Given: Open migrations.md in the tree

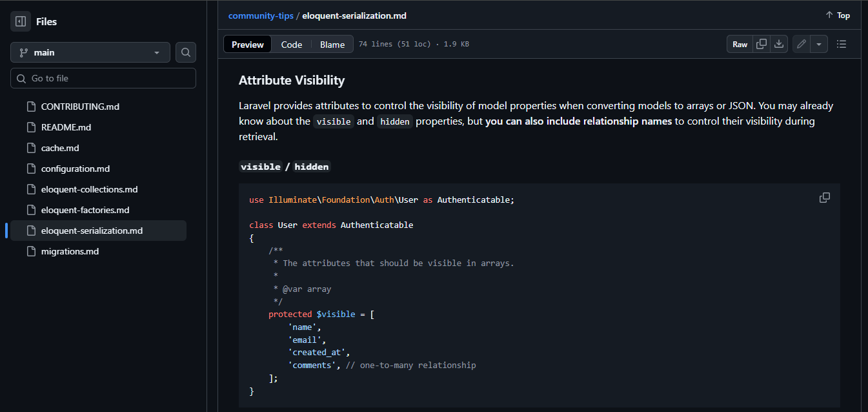Looking at the screenshot, I should (70, 251).
